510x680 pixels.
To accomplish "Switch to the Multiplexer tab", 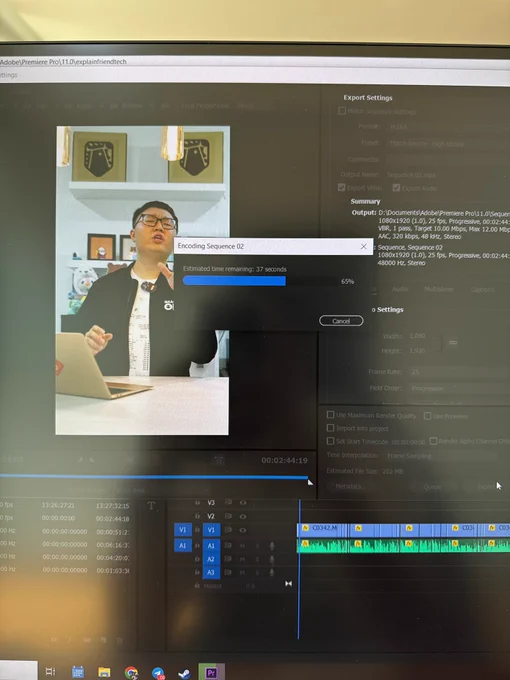I will point(439,289).
